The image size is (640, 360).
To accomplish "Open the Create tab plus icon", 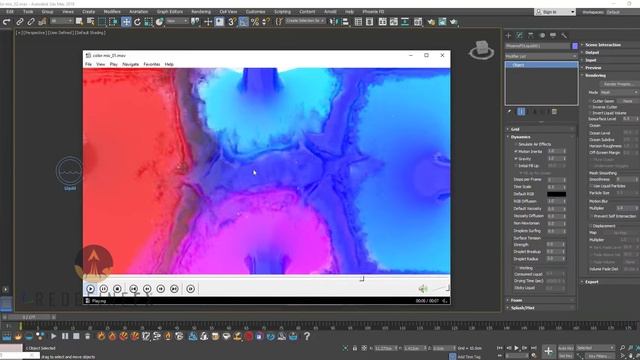I will [509, 36].
